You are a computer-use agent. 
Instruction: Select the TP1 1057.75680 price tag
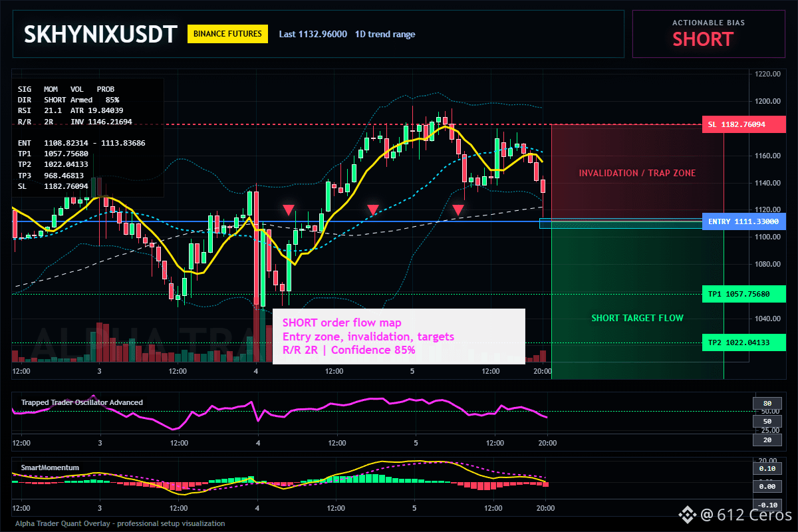click(743, 294)
